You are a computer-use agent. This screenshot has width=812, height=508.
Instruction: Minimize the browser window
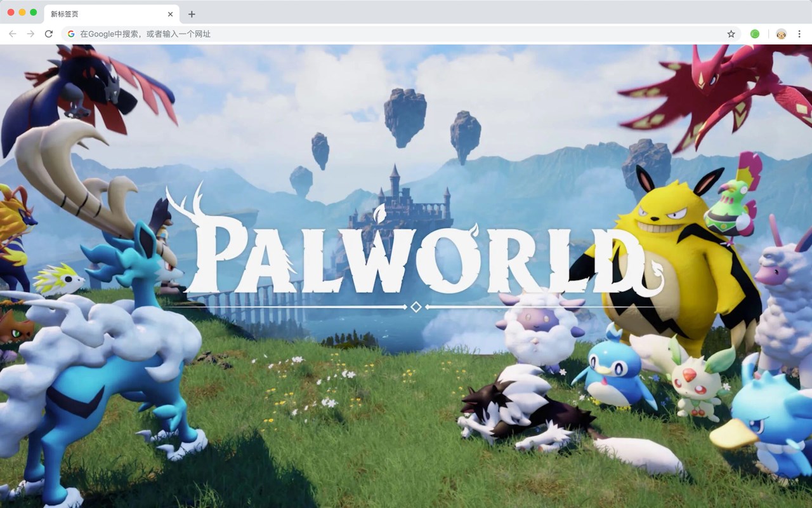pos(22,12)
